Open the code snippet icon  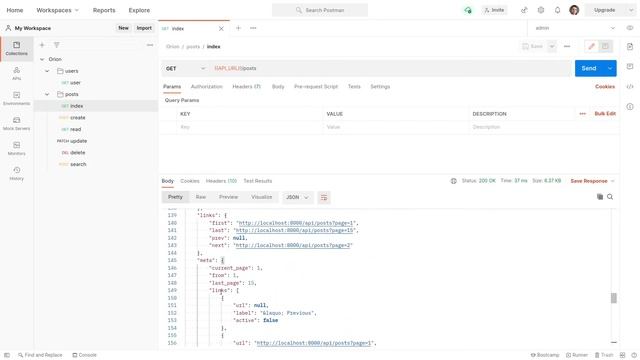[630, 87]
